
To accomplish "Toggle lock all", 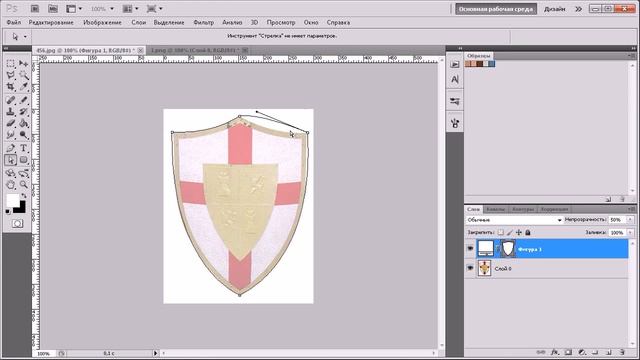I will point(528,232).
